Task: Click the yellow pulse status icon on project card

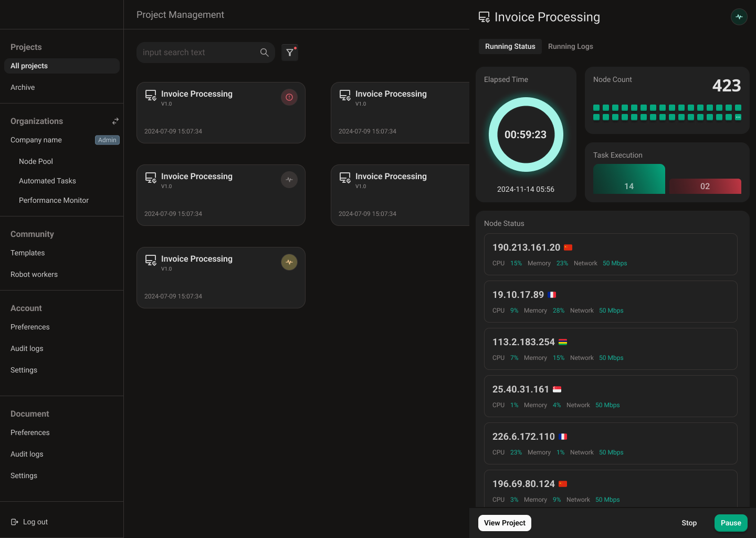Action: tap(289, 262)
